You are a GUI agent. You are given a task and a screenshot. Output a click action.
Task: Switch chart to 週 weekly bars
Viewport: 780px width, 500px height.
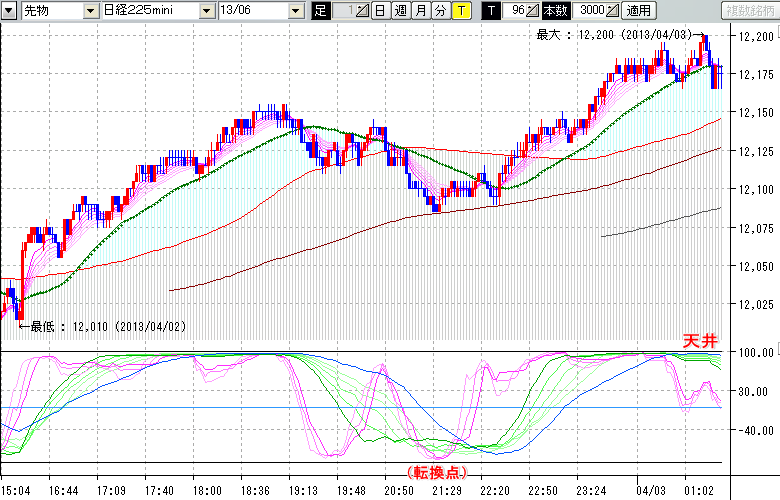tap(400, 11)
